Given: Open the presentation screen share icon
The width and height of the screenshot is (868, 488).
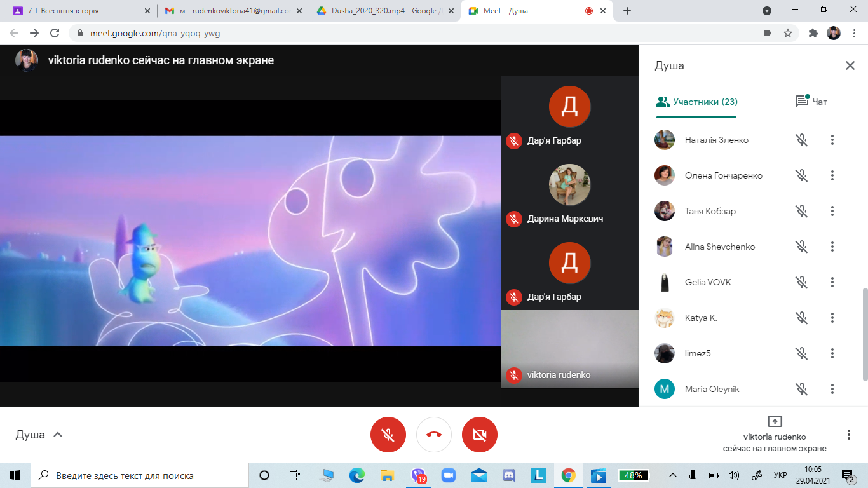Looking at the screenshot, I should click(775, 421).
